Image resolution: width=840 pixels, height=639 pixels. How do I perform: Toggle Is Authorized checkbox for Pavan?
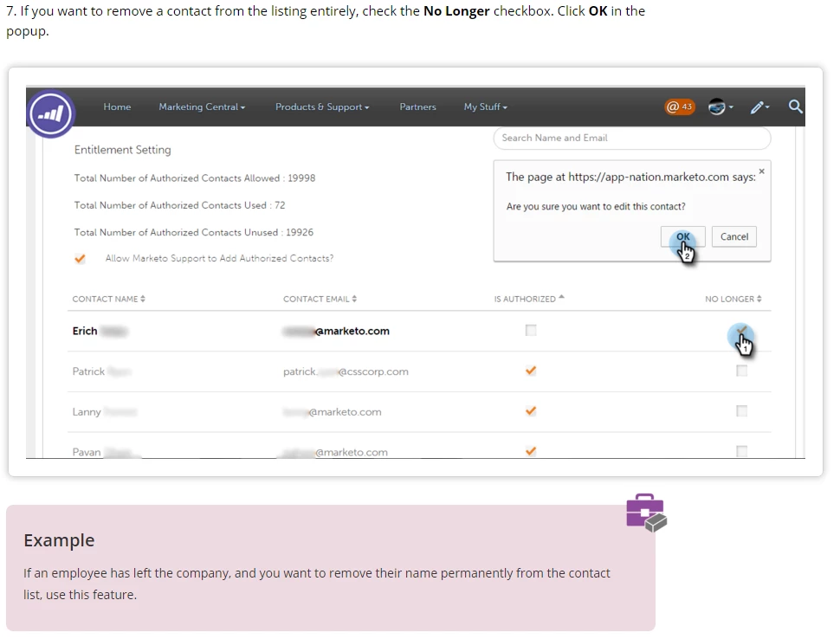(x=530, y=451)
